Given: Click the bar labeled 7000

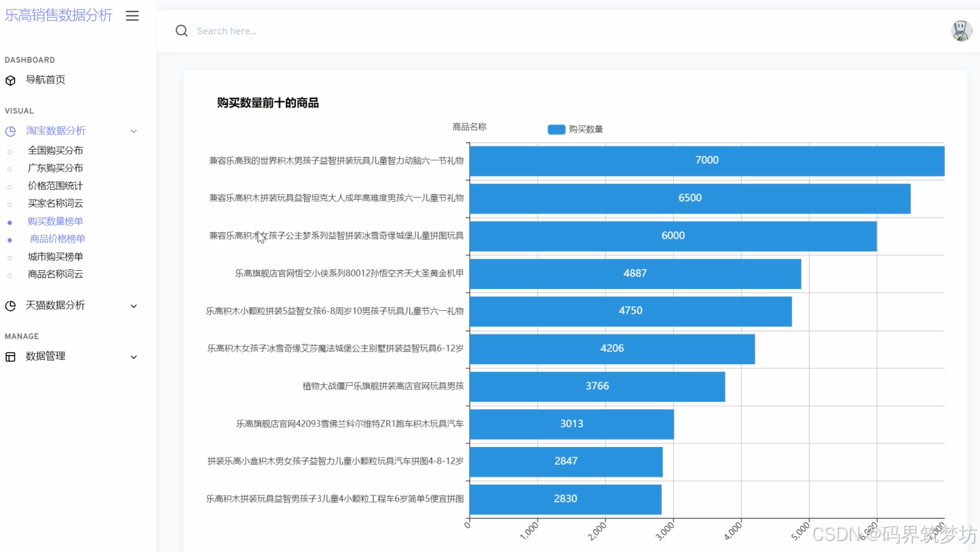Looking at the screenshot, I should coord(706,160).
